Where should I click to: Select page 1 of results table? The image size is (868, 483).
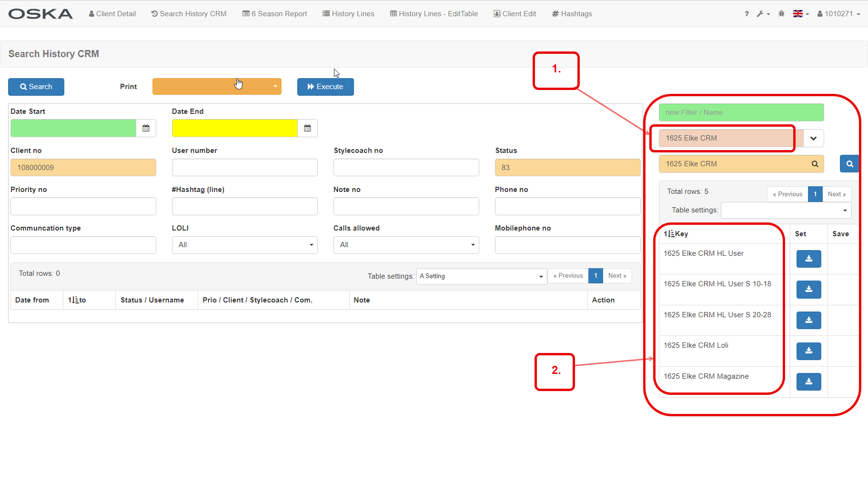595,276
